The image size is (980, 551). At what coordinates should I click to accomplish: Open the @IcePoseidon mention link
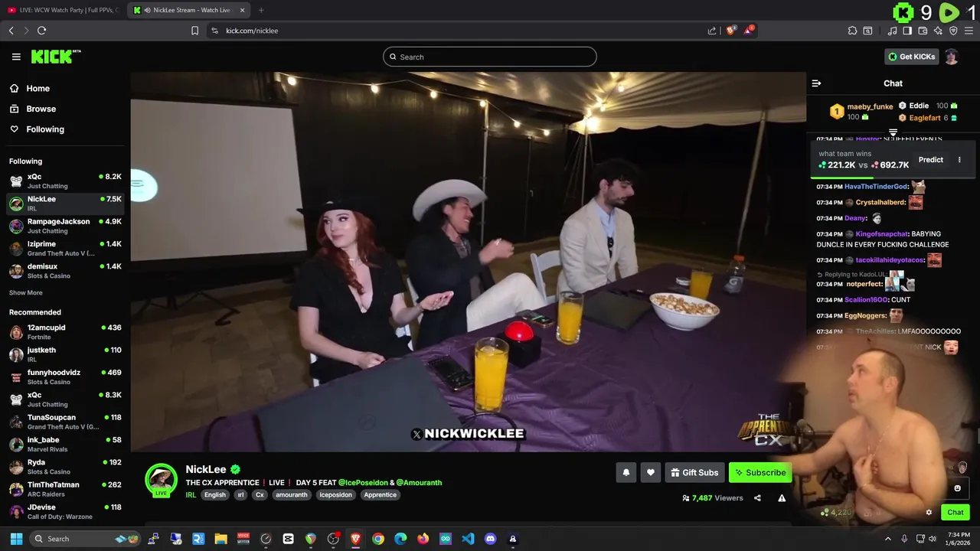tap(363, 483)
